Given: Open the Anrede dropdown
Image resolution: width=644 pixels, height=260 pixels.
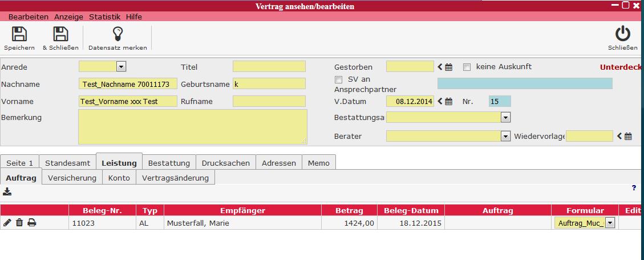Looking at the screenshot, I should click(121, 67).
